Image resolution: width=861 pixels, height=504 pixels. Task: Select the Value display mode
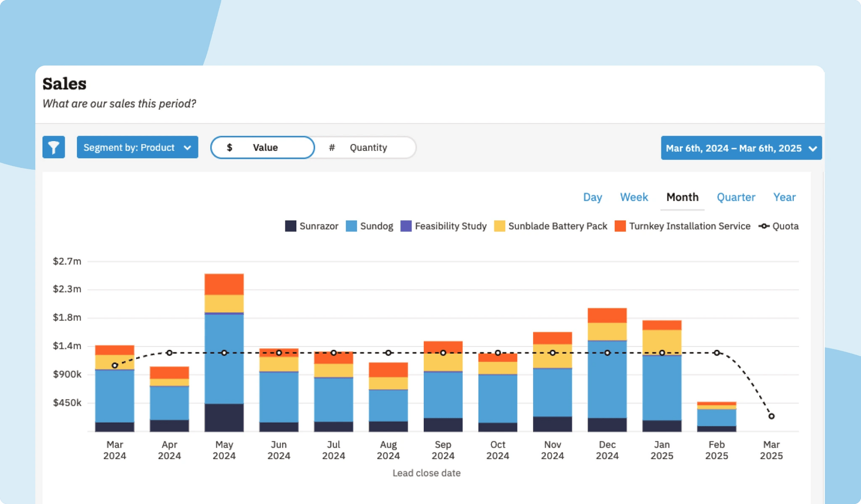262,147
